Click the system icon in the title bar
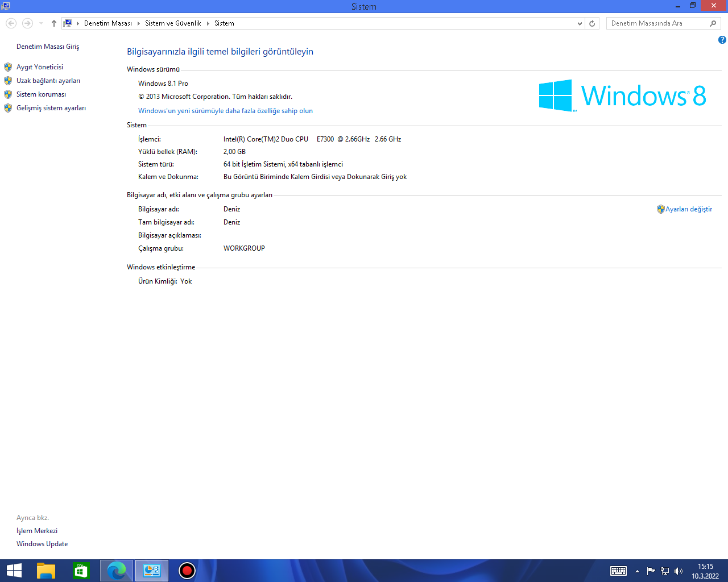The width and height of the screenshot is (728, 582). [6, 6]
